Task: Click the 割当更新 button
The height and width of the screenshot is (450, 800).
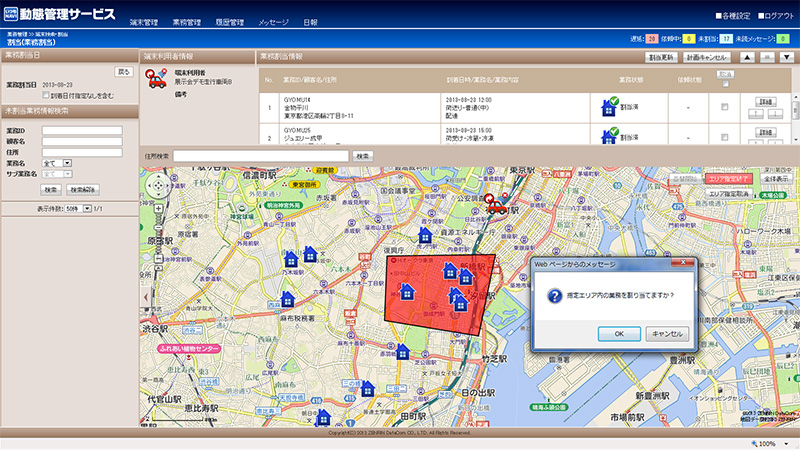Action: click(661, 58)
